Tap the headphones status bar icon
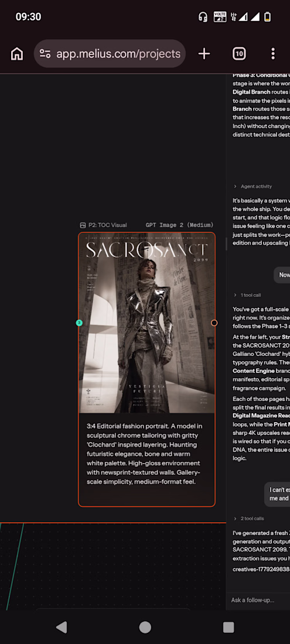290x644 pixels. click(203, 17)
